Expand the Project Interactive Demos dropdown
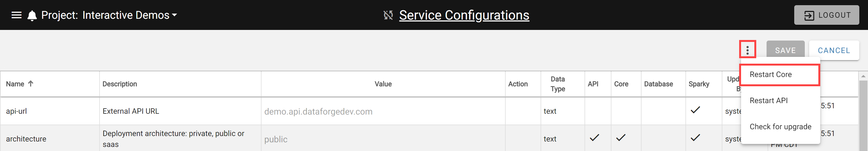 pos(174,15)
